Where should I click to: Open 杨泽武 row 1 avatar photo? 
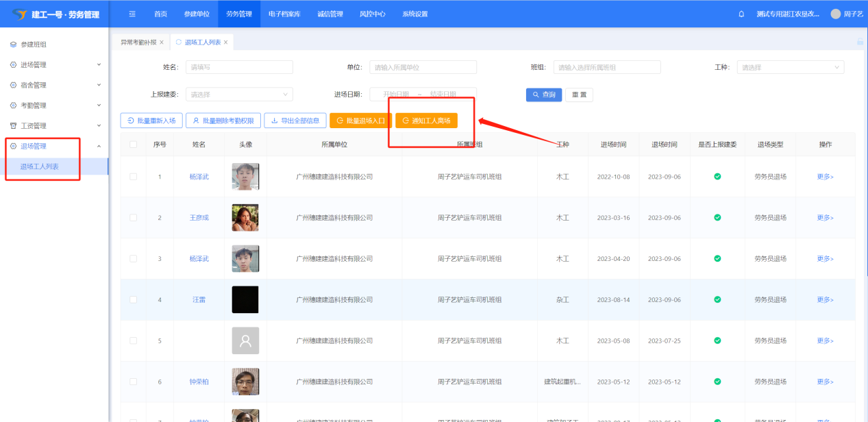(x=245, y=177)
